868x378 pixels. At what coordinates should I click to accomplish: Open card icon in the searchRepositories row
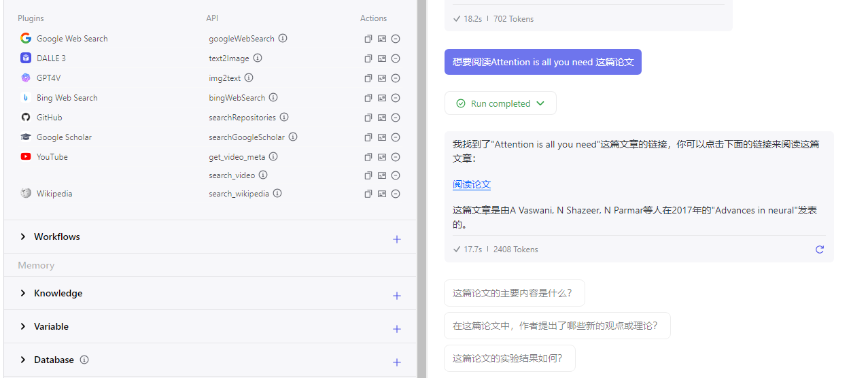(382, 118)
